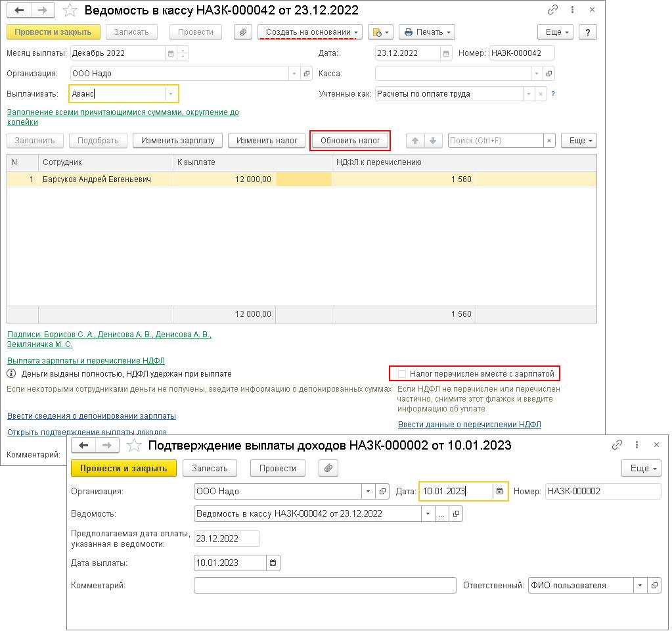The width and height of the screenshot is (672, 631).
Task: Open kebab menu in Ведомость в кассу header
Action: pyautogui.click(x=573, y=9)
